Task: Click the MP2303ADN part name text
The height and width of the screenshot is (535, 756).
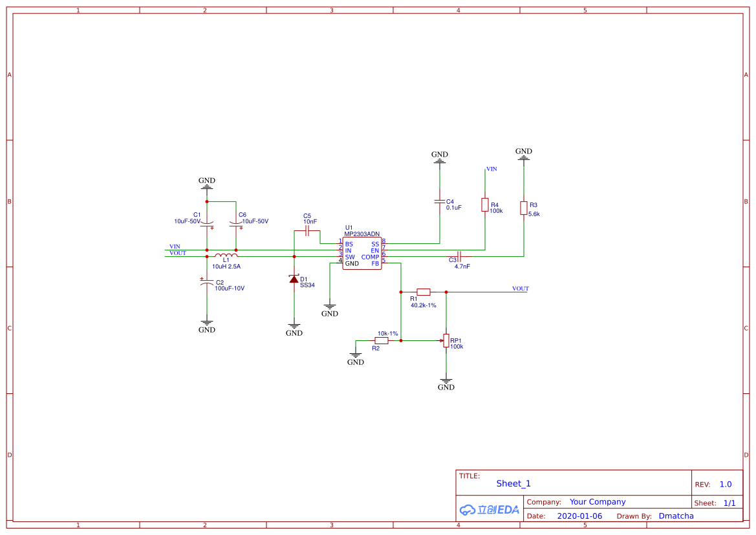Action: coord(362,234)
